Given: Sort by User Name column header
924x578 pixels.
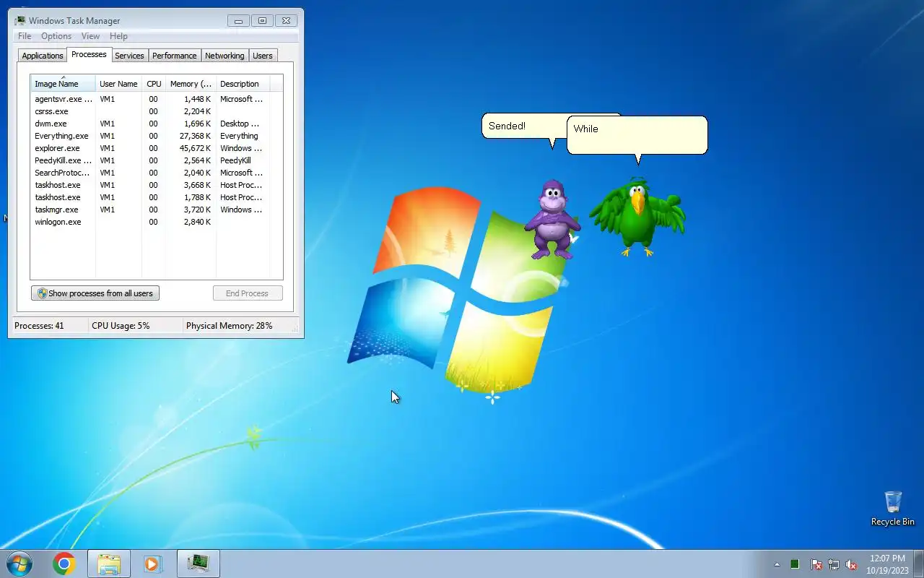Looking at the screenshot, I should 118,84.
